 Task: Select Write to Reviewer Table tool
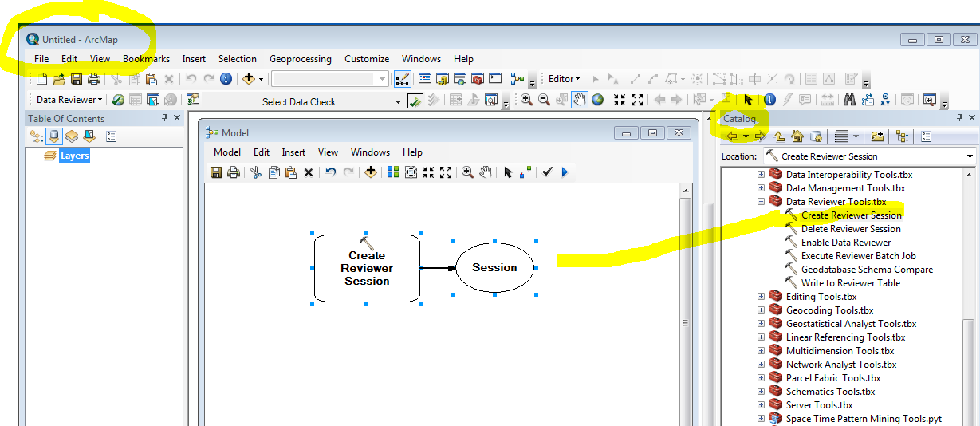pos(851,283)
